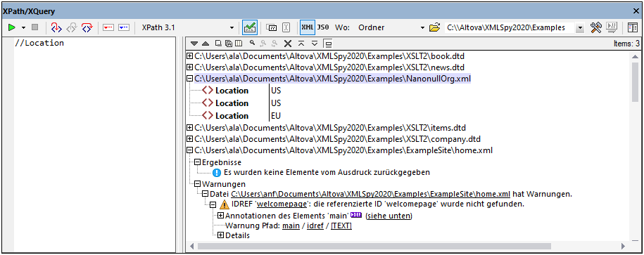Click the magnifier find icon in results toolbar
644x255 pixels.
(x=252, y=43)
